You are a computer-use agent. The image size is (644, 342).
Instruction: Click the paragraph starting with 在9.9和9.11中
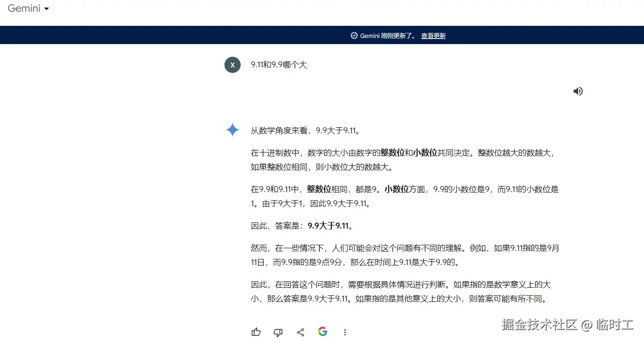click(405, 197)
